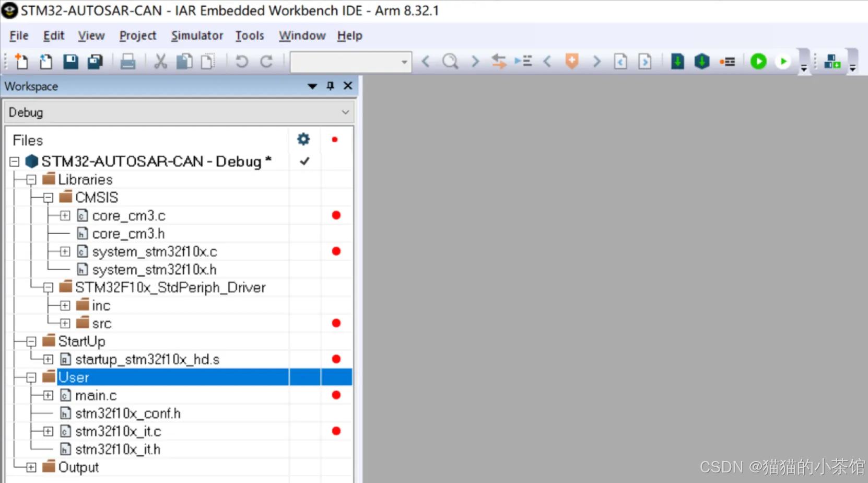The width and height of the screenshot is (868, 483).
Task: Open the Tools menu
Action: (x=250, y=36)
